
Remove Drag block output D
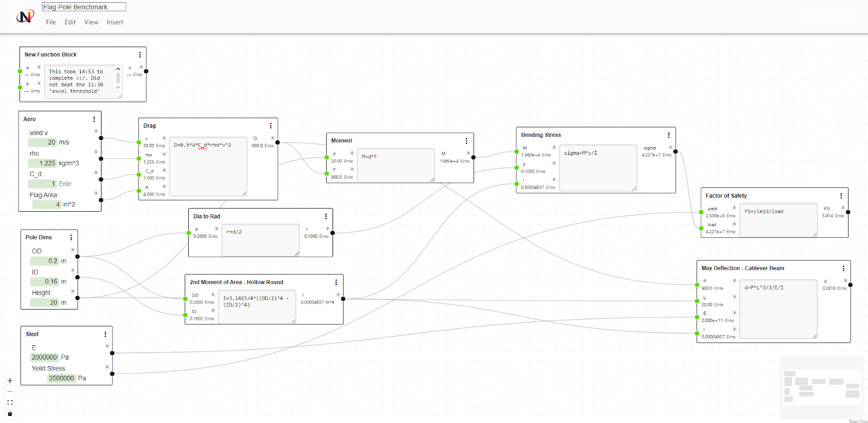(272, 138)
